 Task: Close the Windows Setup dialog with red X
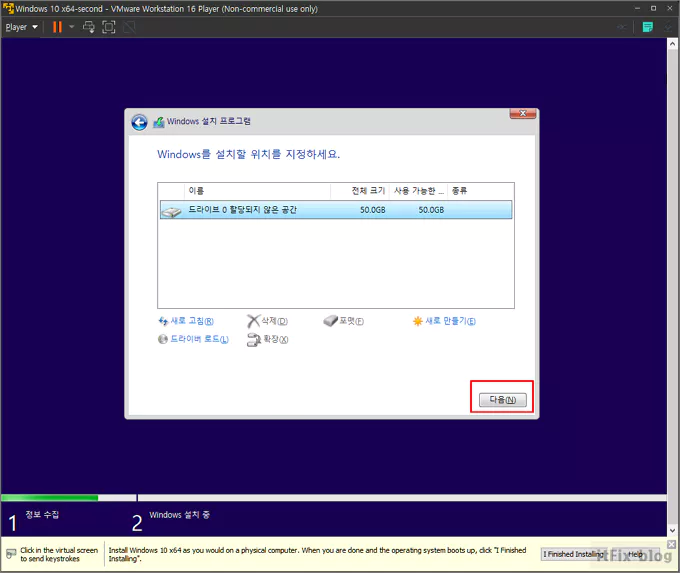click(x=523, y=114)
